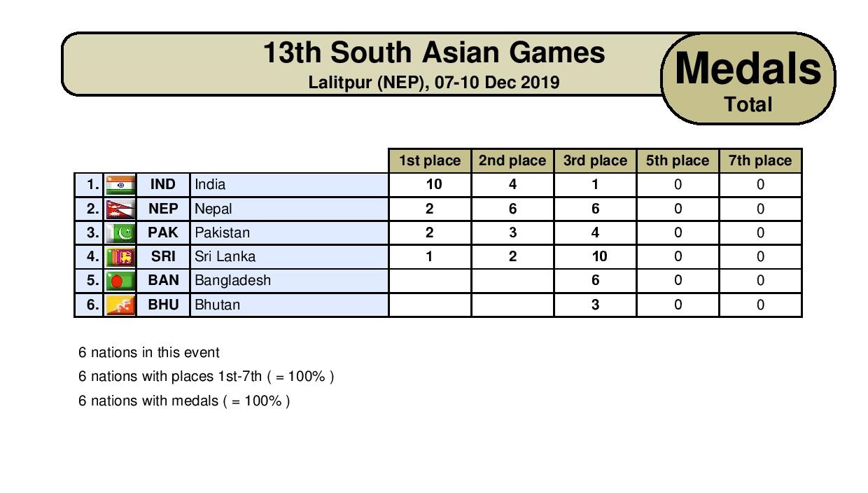
Task: Click the India flag icon
Action: click(120, 185)
